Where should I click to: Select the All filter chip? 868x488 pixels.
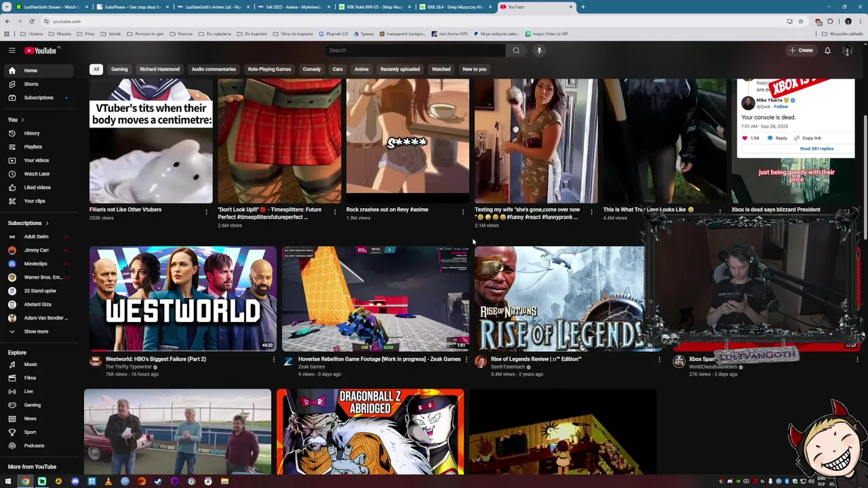(96, 69)
